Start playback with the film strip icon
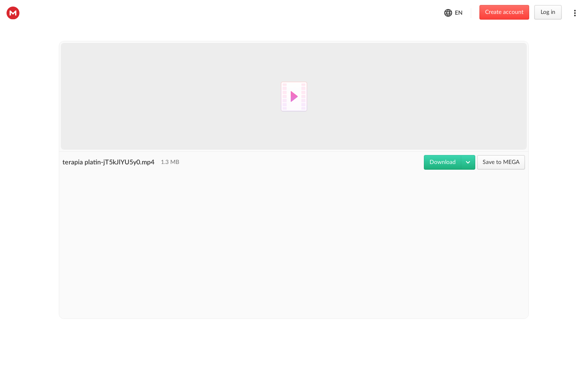The width and height of the screenshot is (588, 368). [294, 96]
